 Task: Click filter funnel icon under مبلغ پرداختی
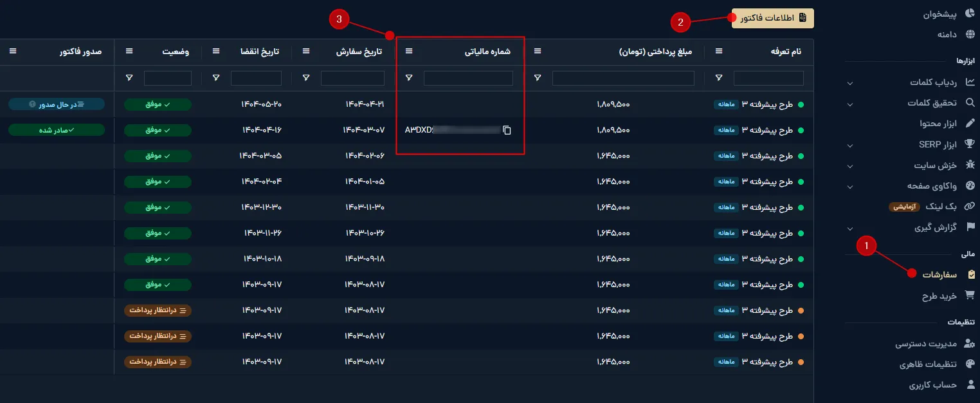(x=538, y=78)
